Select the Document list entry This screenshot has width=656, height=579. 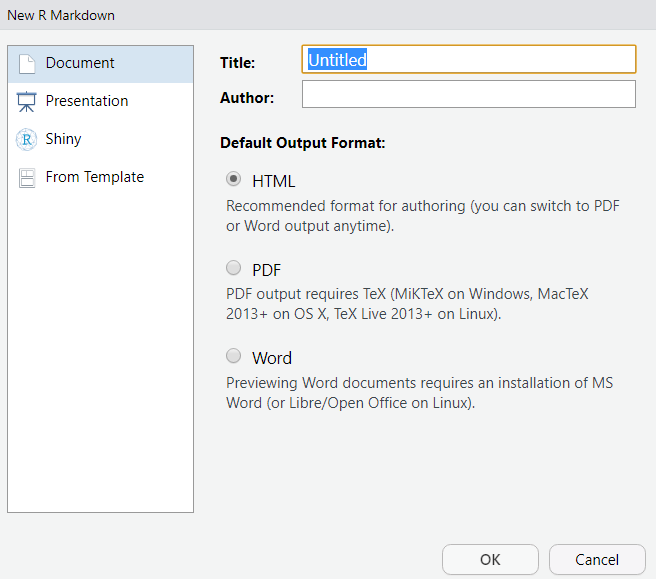tap(100, 64)
